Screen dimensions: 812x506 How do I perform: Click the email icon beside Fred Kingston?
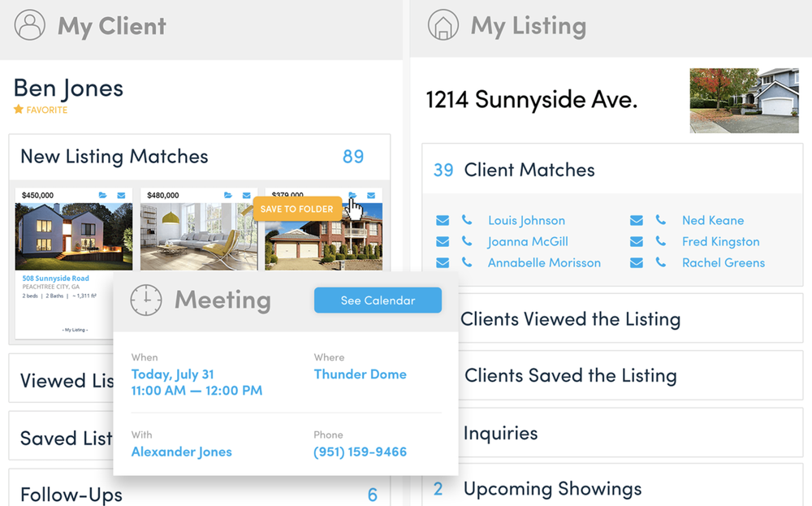[x=637, y=241]
